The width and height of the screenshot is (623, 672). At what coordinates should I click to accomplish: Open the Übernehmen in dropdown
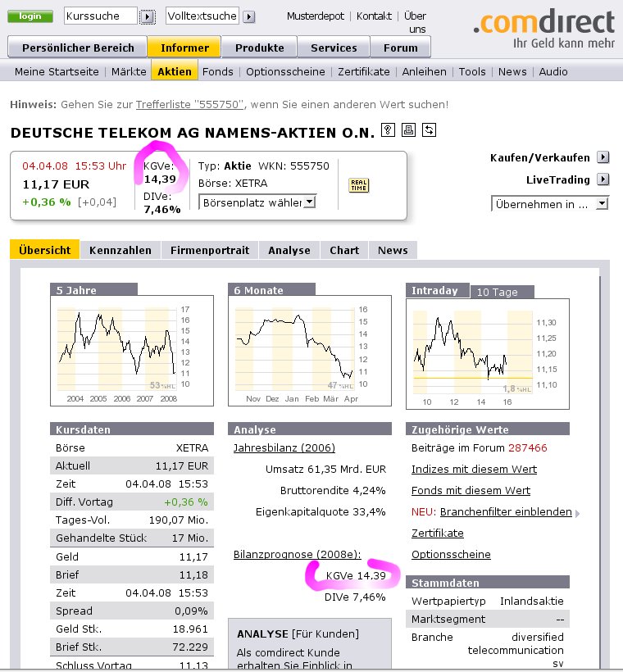click(x=550, y=204)
